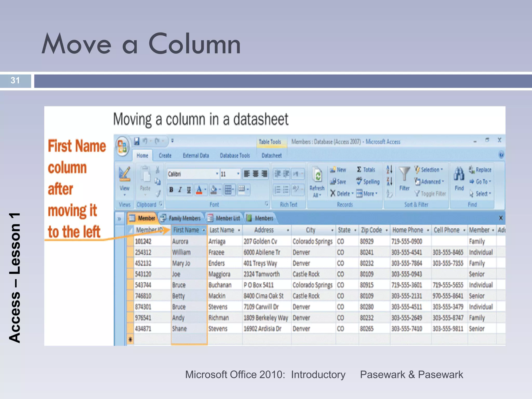Viewport: 532px width, 399px height.
Task: Sort descending Z to A icon
Action: (x=389, y=181)
